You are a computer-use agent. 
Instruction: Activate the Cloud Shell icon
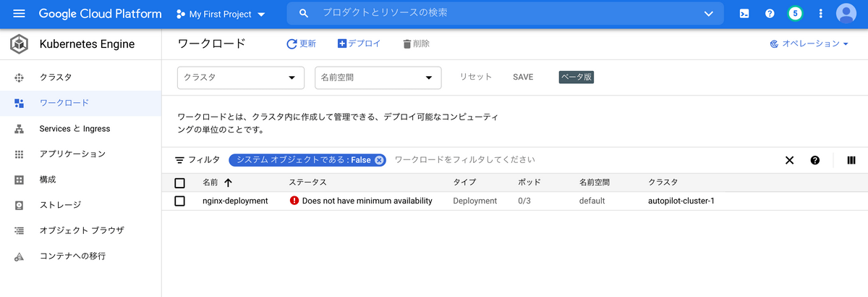point(744,14)
